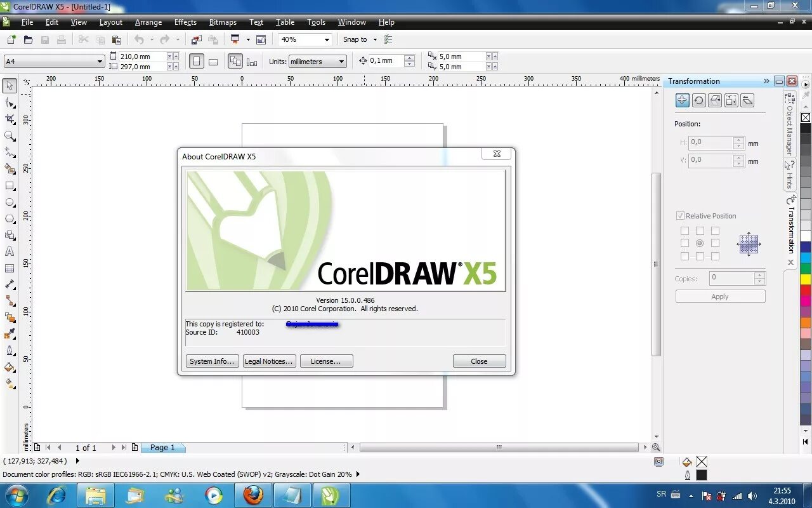The width and height of the screenshot is (812, 508).
Task: Activate the Zoom tool in the toolbox
Action: (10, 135)
